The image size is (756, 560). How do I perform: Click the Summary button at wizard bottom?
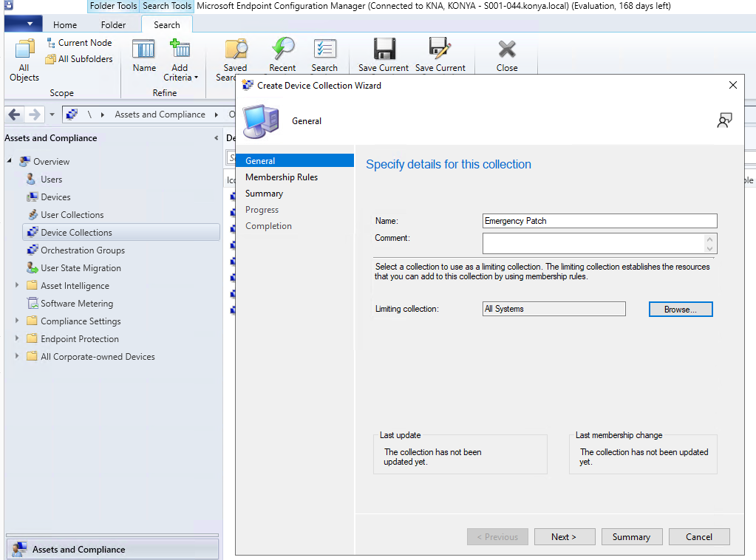point(632,537)
